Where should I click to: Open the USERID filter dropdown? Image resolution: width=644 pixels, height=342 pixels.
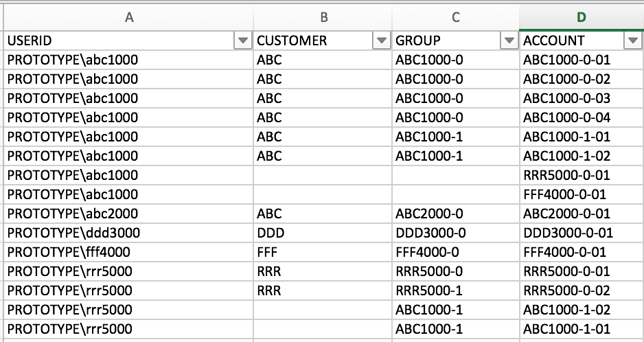(242, 41)
